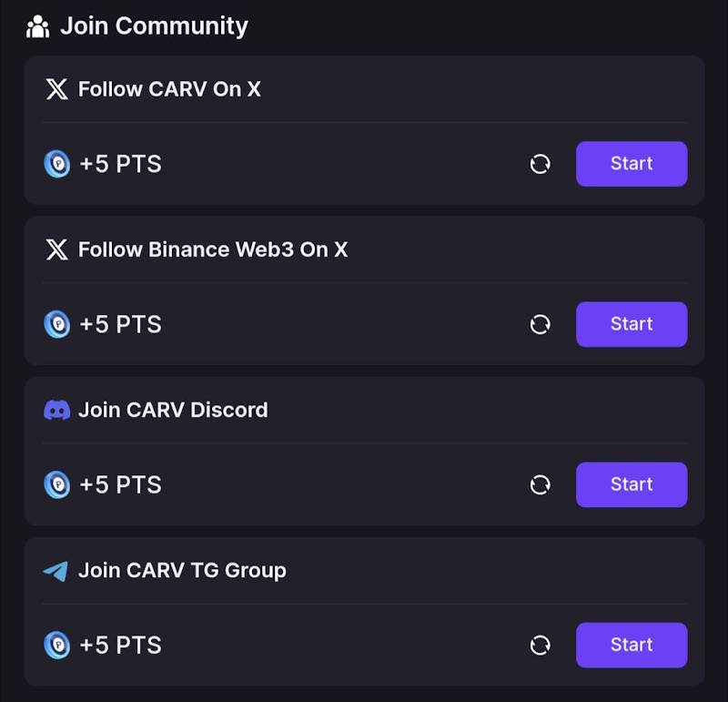Click the X logo beside Follow CARV
Image resolution: width=728 pixels, height=702 pixels.
coord(56,88)
